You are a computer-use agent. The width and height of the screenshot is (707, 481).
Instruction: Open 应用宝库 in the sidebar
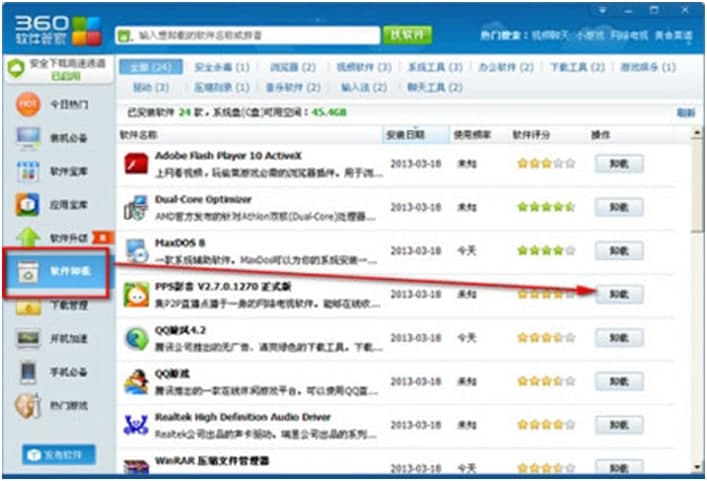52,205
